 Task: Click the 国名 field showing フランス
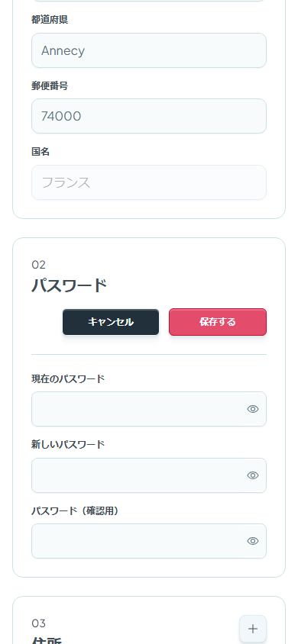[149, 182]
